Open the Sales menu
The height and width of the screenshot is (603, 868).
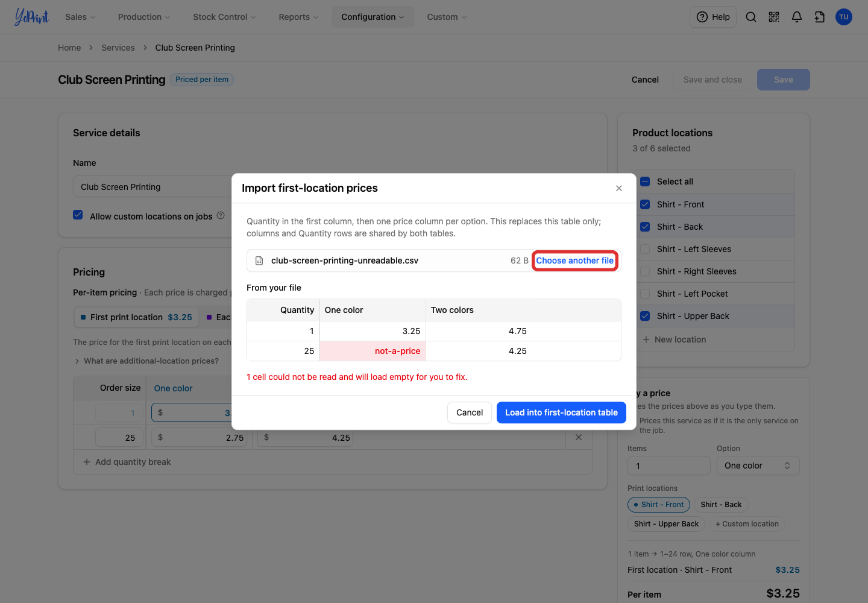(x=80, y=17)
